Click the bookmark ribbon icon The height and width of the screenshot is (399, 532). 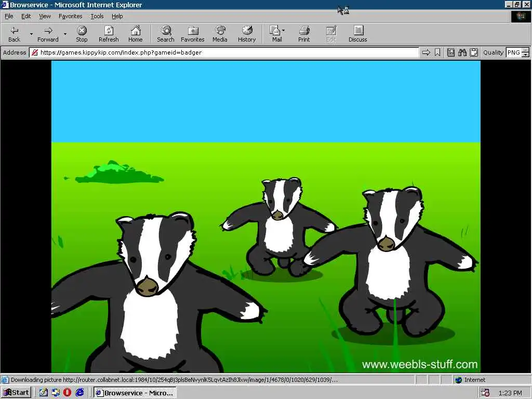(x=437, y=52)
